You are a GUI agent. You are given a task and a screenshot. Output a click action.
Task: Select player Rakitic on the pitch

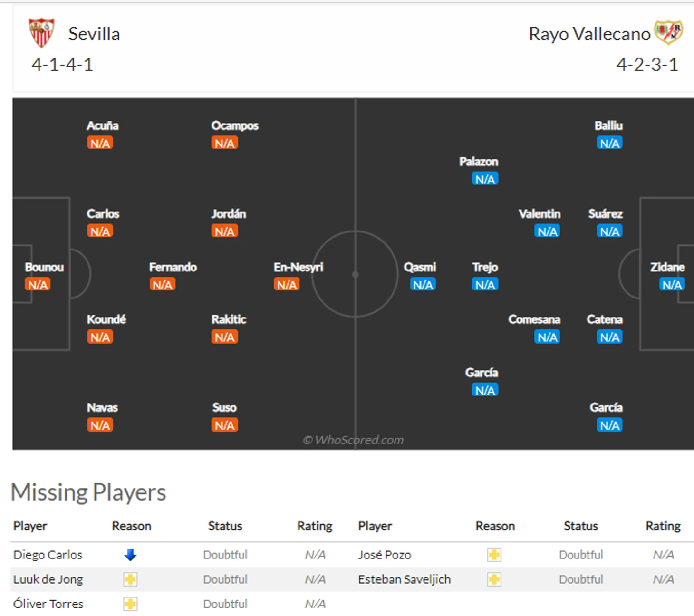tap(229, 319)
